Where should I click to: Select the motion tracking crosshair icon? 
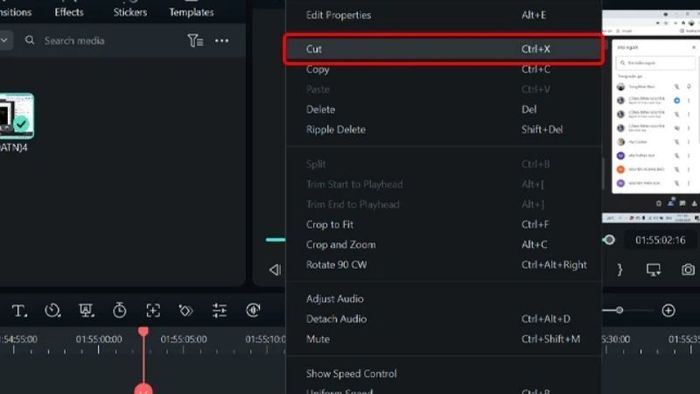pyautogui.click(x=153, y=311)
